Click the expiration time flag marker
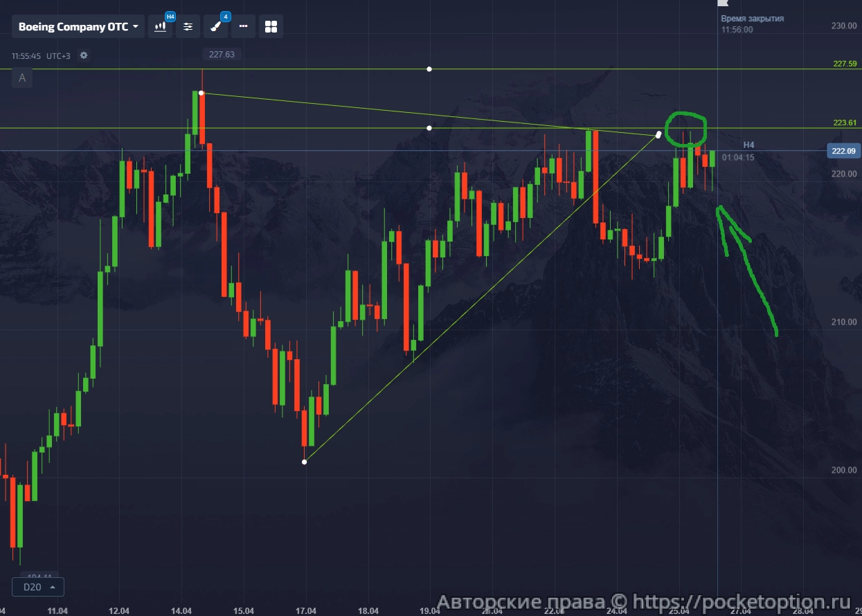Image resolution: width=862 pixels, height=616 pixels. (x=723, y=3)
